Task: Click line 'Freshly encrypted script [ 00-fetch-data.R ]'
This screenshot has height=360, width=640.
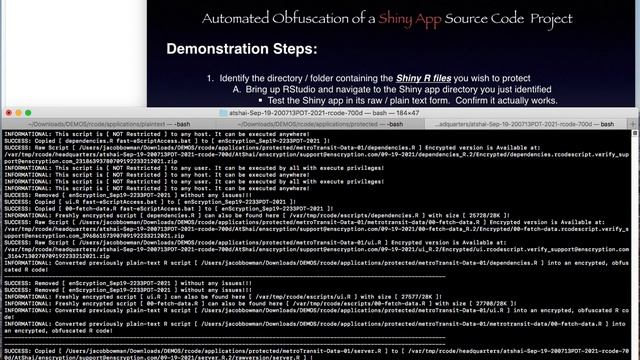Action: tap(261, 304)
